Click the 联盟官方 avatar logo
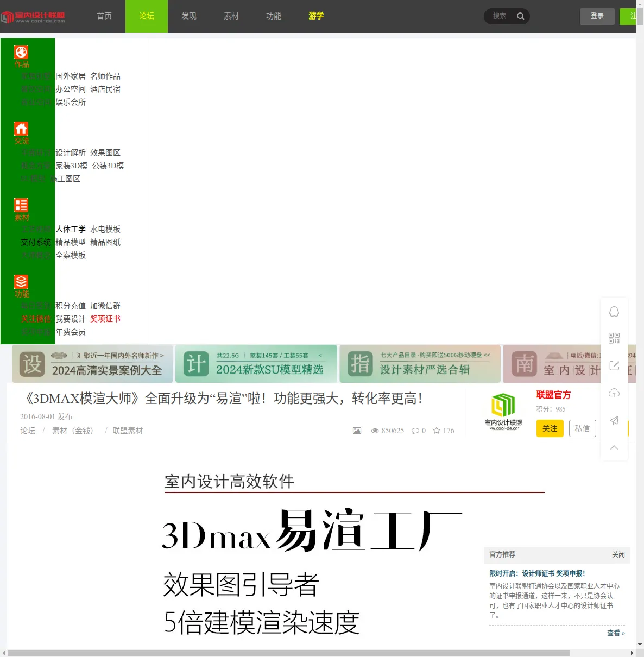 pyautogui.click(x=503, y=411)
